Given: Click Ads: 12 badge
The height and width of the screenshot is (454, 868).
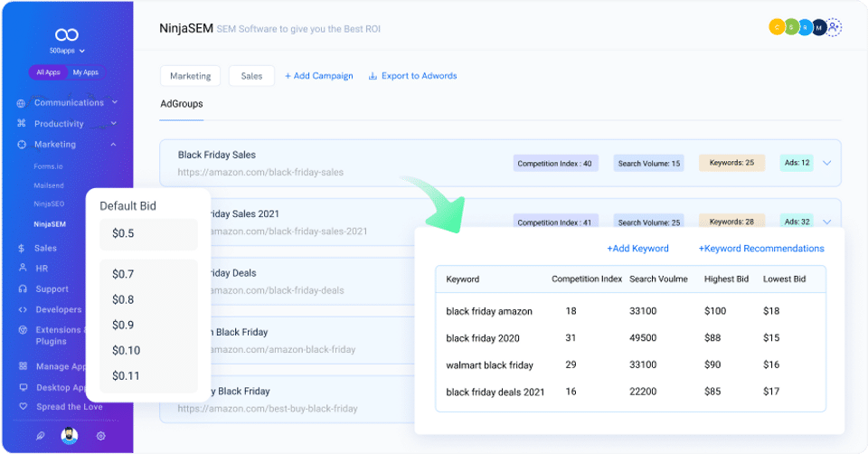Looking at the screenshot, I should click(797, 163).
